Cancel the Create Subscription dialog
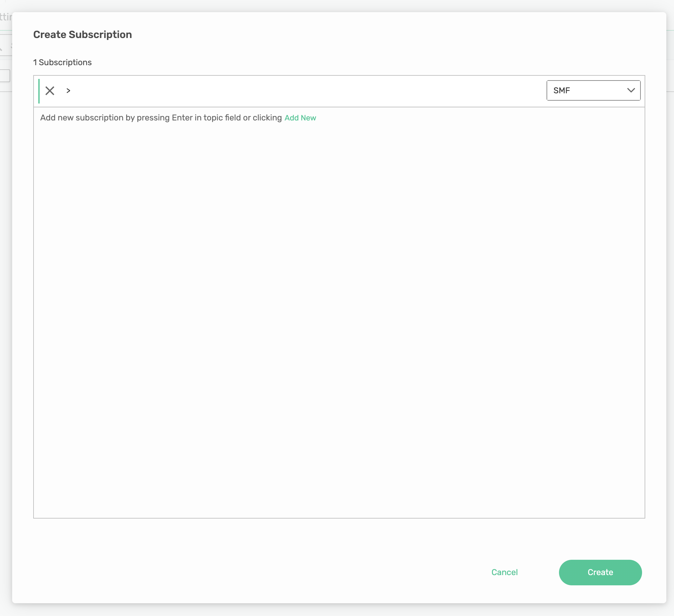Image resolution: width=674 pixels, height=616 pixels. 504,572
